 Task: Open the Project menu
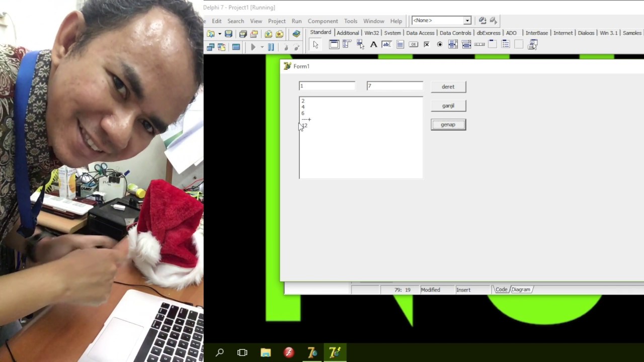pos(277,21)
